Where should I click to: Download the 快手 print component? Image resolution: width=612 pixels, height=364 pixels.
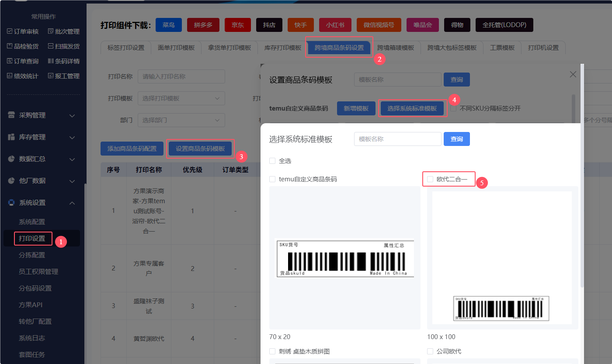point(301,25)
